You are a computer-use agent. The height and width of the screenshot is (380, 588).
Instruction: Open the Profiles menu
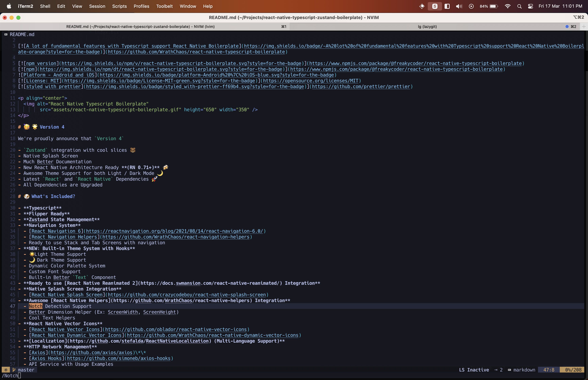coord(141,6)
